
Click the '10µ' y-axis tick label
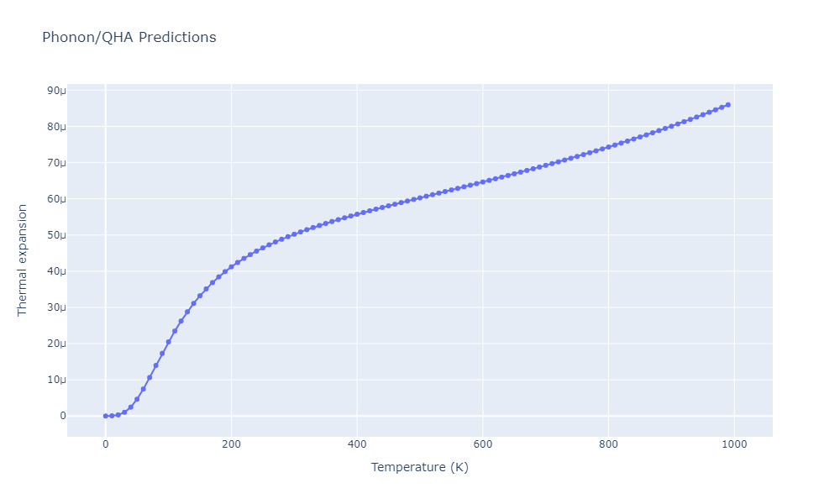coord(57,380)
